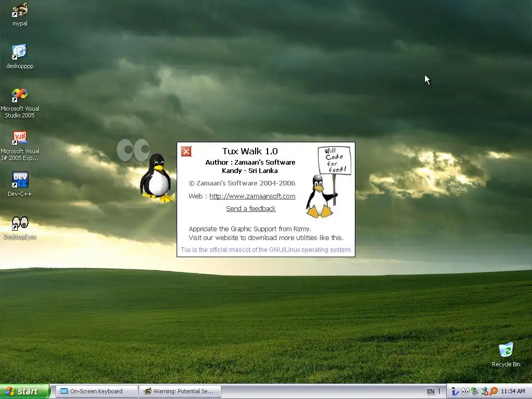Close the Tux Walk about dialog
Viewport: 532px width, 399px height.
click(x=186, y=151)
